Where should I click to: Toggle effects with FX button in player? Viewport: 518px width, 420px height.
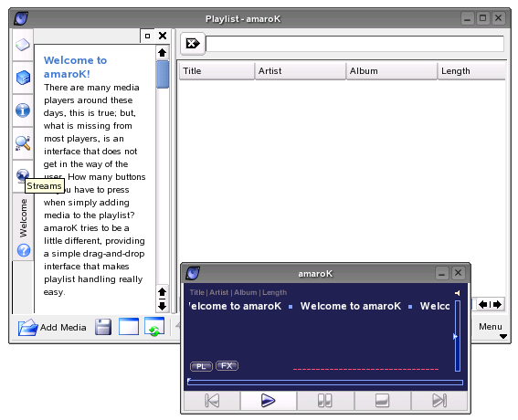click(227, 365)
